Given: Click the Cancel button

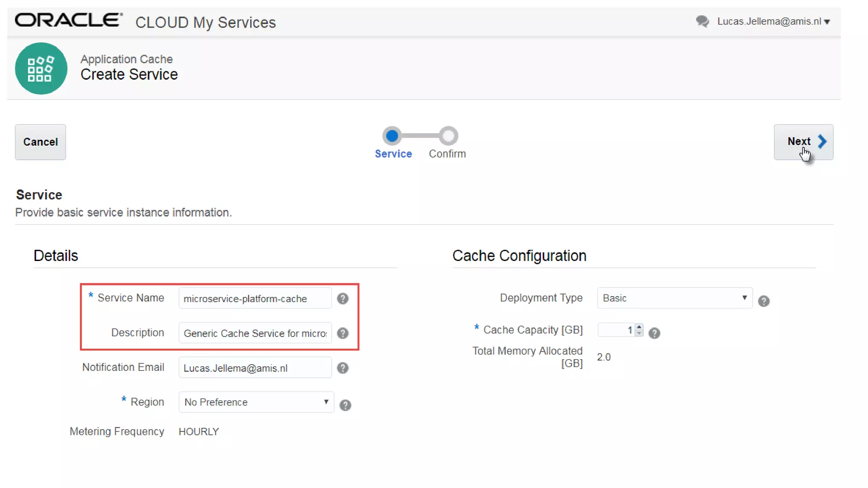Looking at the screenshot, I should pos(40,142).
